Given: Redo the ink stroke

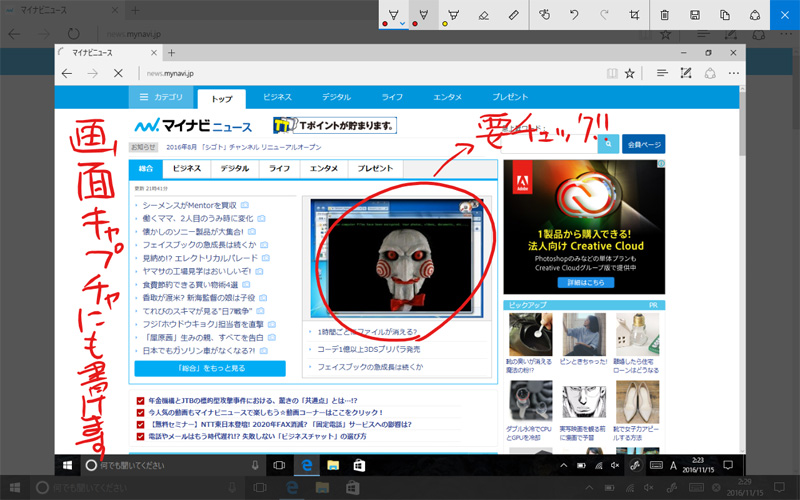Looking at the screenshot, I should [604, 15].
